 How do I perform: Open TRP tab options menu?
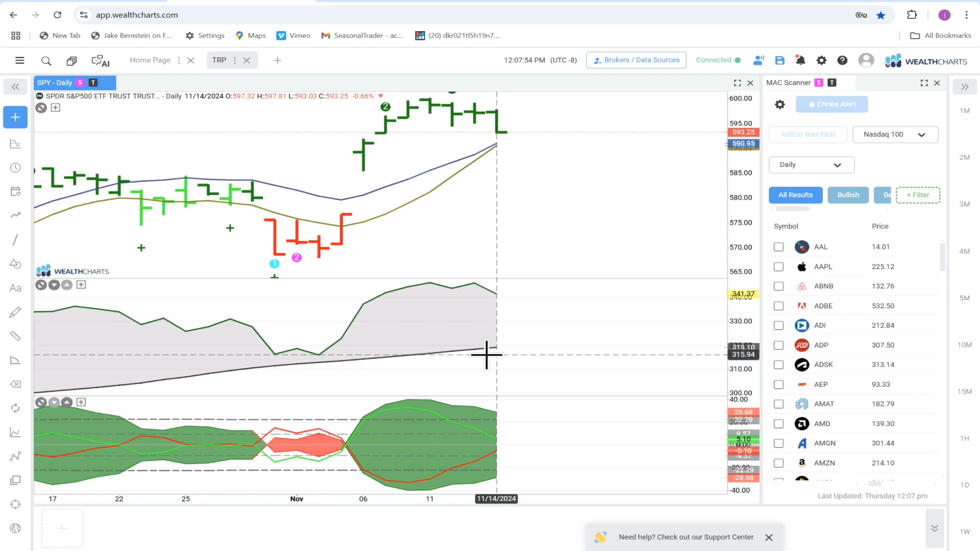235,60
